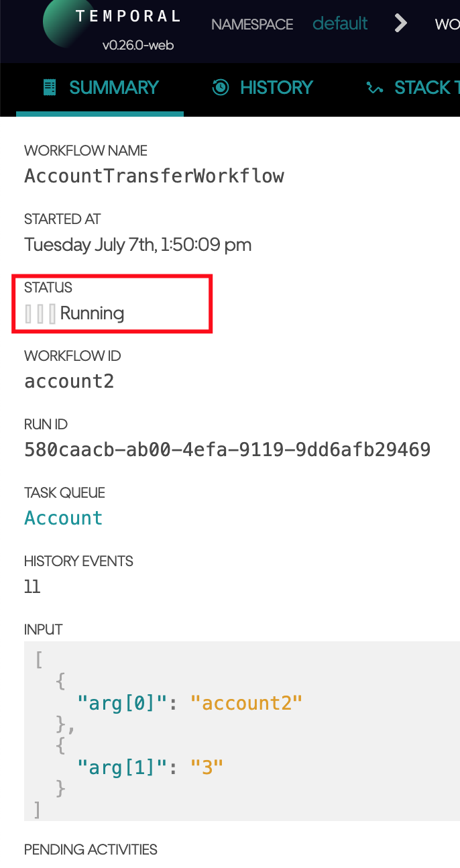460x868 pixels.
Task: Click the right arrow chevron next to default
Action: tap(400, 23)
